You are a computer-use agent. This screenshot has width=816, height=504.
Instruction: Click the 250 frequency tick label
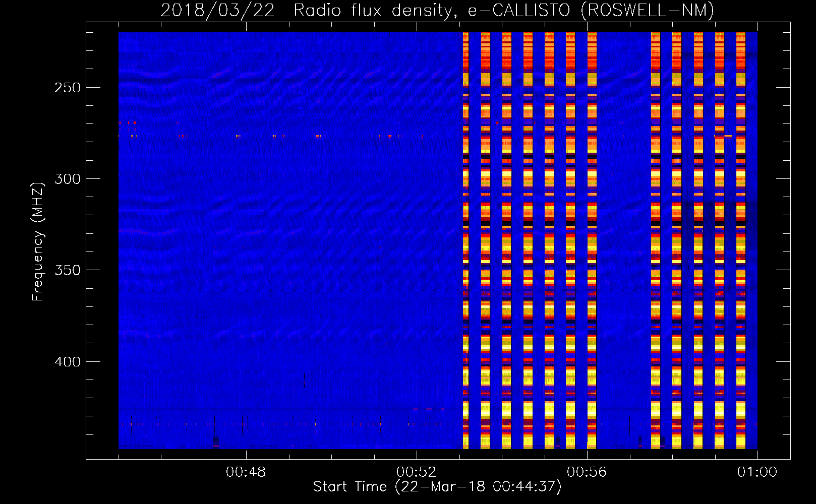(x=68, y=88)
